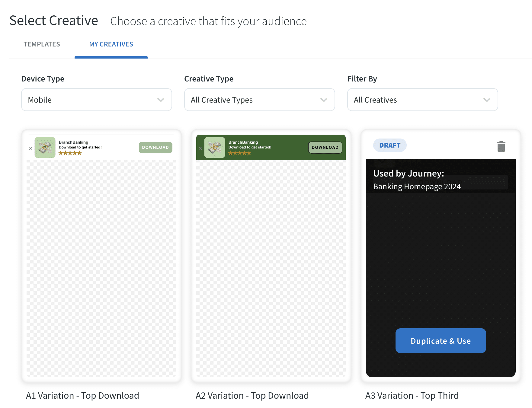Click the Banking Homepage 2024 journey link
The image size is (532, 408).
coord(417,186)
